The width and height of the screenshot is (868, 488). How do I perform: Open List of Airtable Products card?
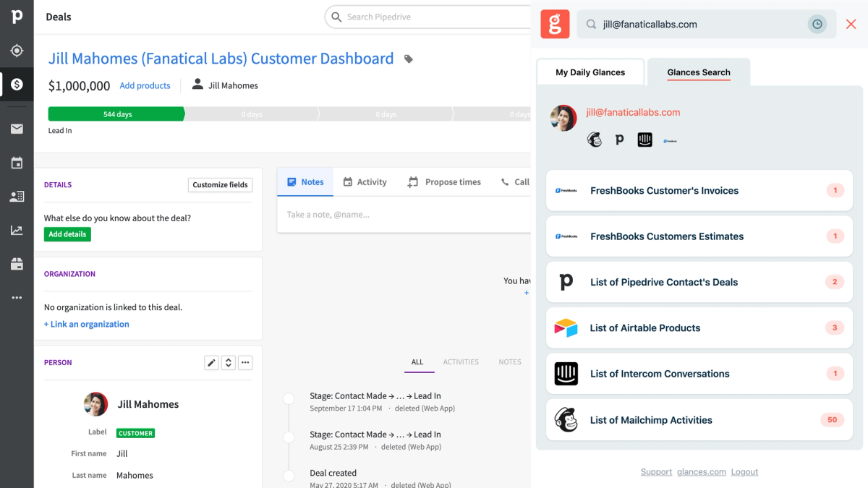(x=699, y=328)
